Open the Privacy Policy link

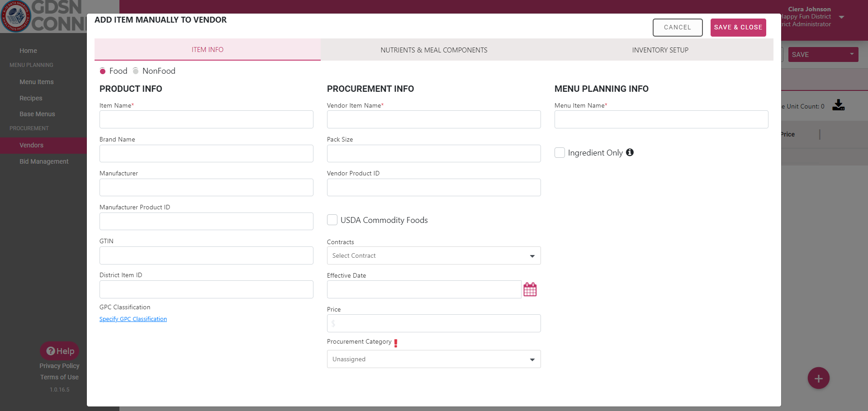(59, 366)
